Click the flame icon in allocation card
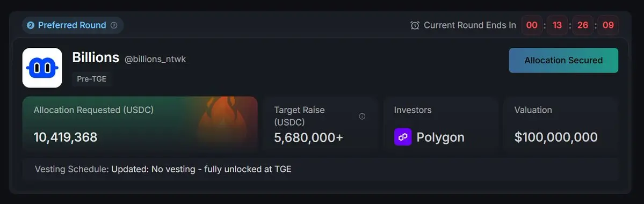This screenshot has width=644, height=204. [x=222, y=121]
